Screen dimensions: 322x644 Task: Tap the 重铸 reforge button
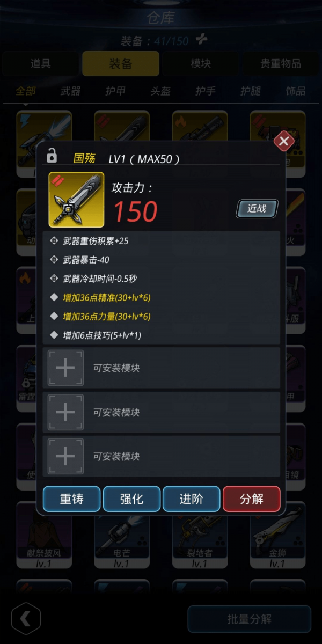71,499
